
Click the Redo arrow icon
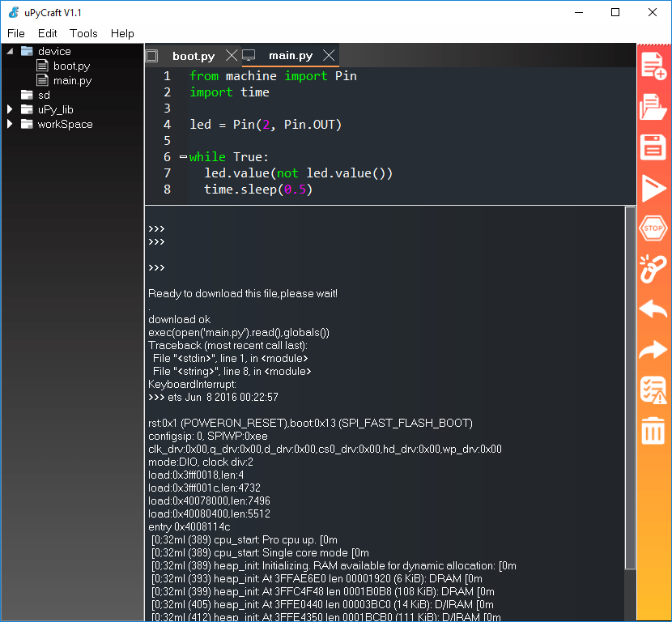point(653,350)
